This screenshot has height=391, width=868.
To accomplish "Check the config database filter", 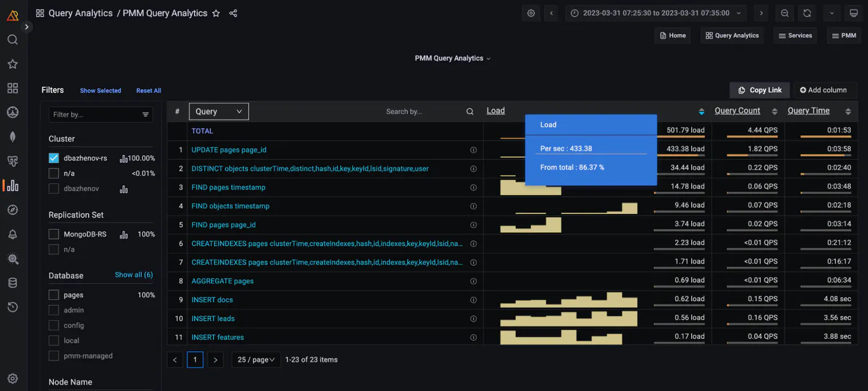I will point(54,325).
